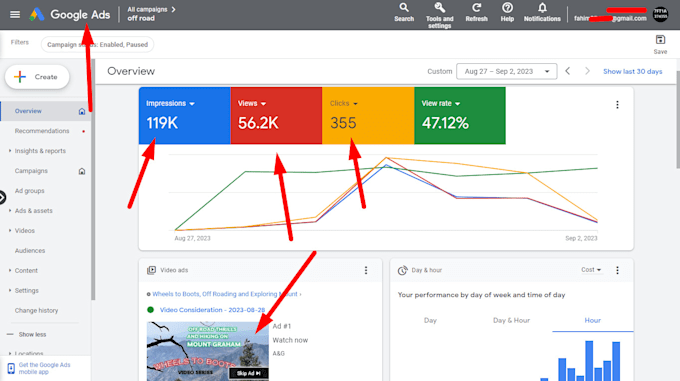Open the date range picker

point(507,72)
